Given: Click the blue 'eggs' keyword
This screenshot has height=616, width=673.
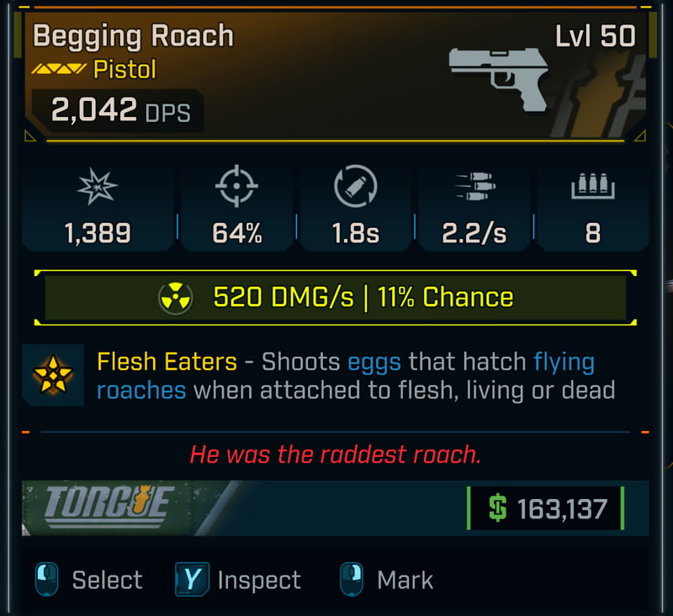Looking at the screenshot, I should [x=374, y=363].
